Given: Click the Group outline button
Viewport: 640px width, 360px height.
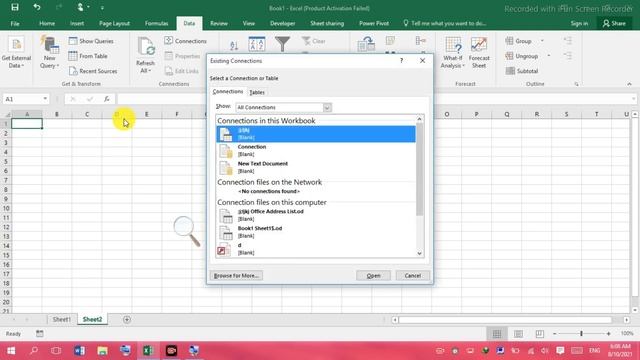Looking at the screenshot, I should point(519,41).
